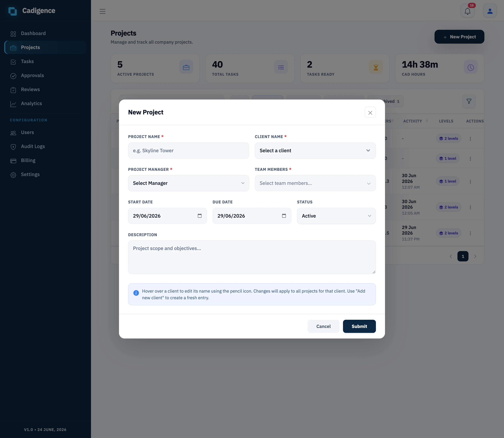Click the Due Date field
504x438 pixels.
click(x=252, y=216)
